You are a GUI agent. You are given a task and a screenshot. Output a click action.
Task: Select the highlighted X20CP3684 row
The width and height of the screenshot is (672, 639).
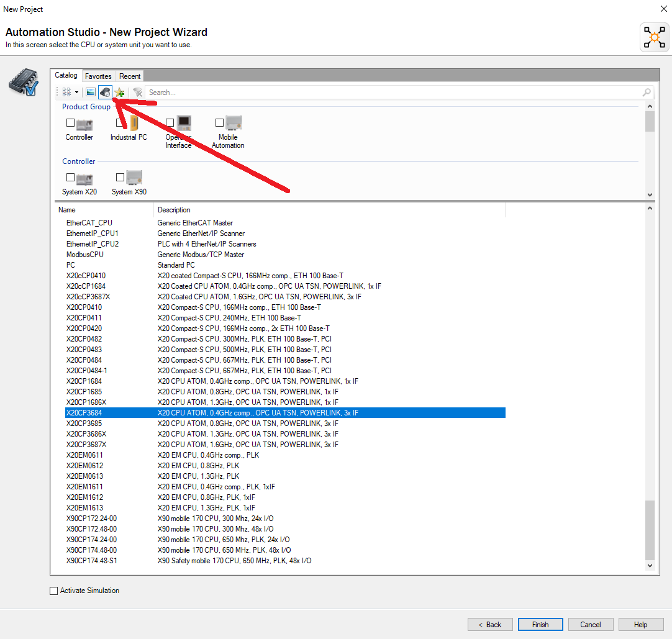click(x=286, y=413)
